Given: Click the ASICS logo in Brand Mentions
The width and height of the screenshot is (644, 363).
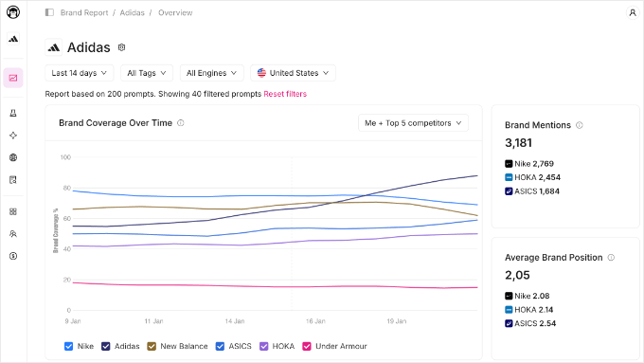Looking at the screenshot, I should [509, 191].
